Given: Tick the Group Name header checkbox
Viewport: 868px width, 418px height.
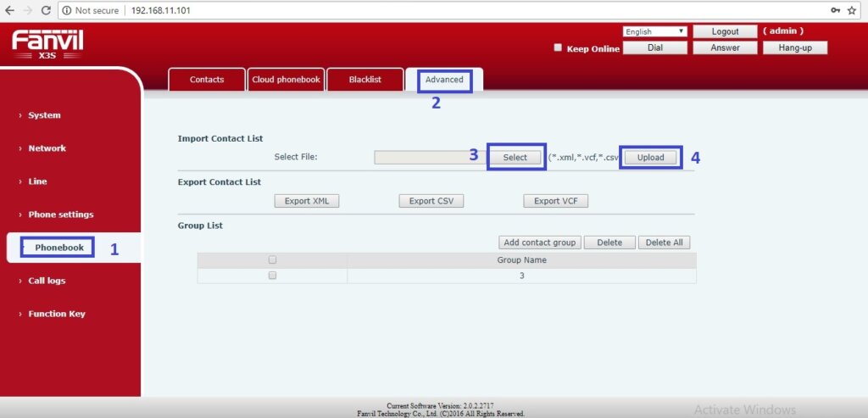Looking at the screenshot, I should (272, 260).
